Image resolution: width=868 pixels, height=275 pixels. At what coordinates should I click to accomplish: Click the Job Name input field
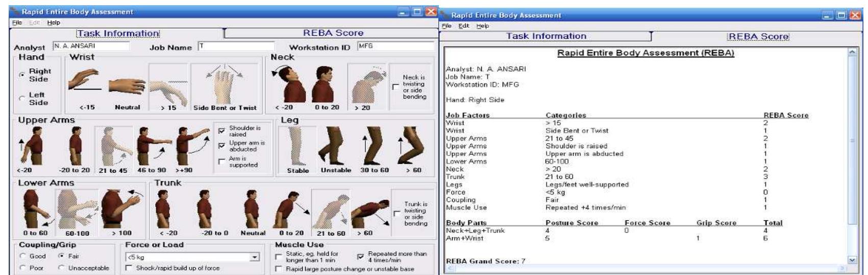[236, 46]
